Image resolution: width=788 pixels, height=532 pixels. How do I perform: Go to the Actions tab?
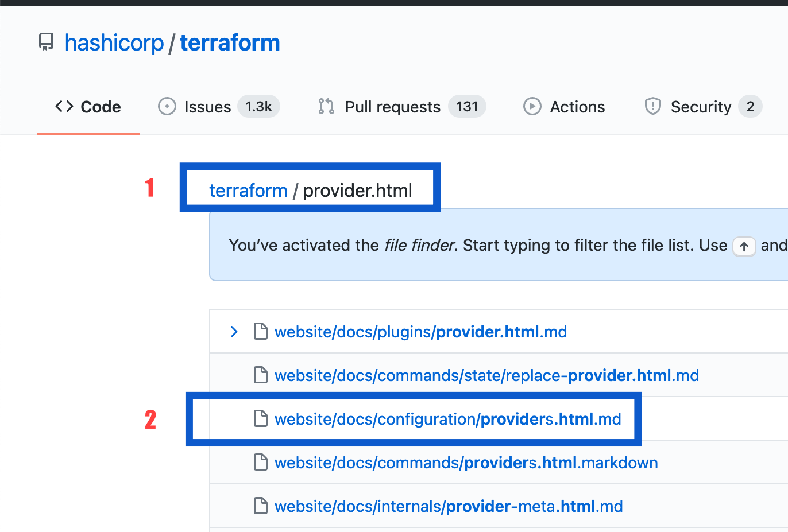click(x=577, y=107)
